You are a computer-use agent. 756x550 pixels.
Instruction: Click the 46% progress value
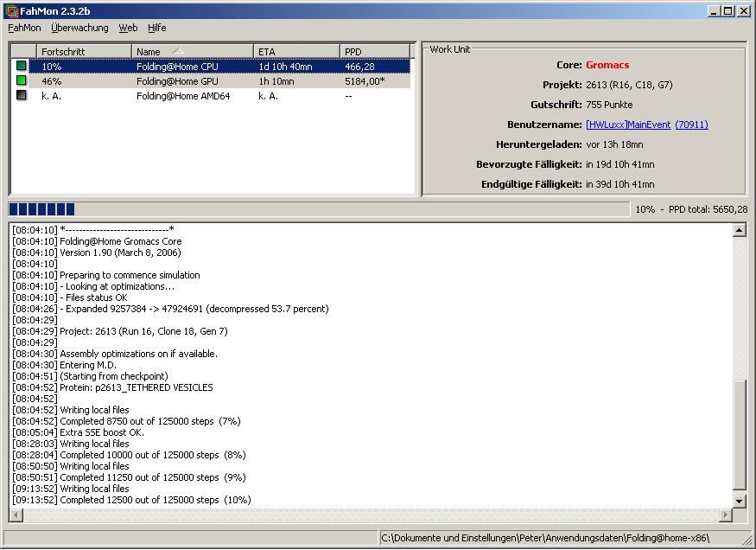[x=51, y=81]
